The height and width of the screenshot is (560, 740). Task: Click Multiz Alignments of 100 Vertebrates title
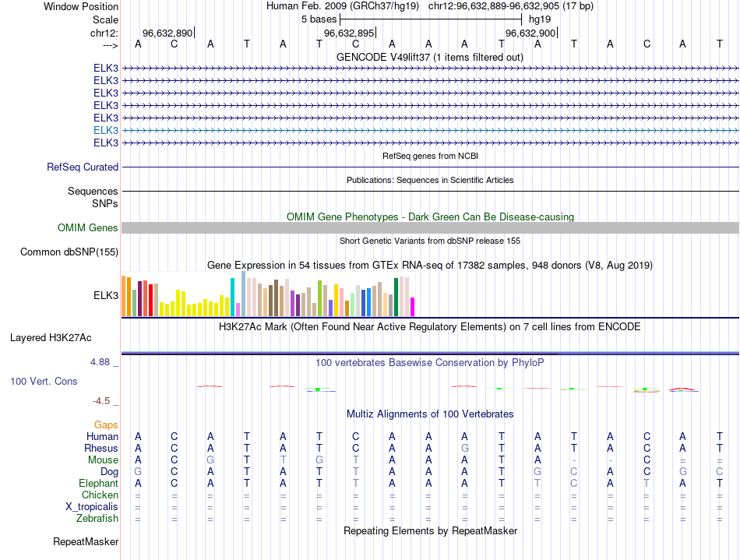[x=430, y=414]
